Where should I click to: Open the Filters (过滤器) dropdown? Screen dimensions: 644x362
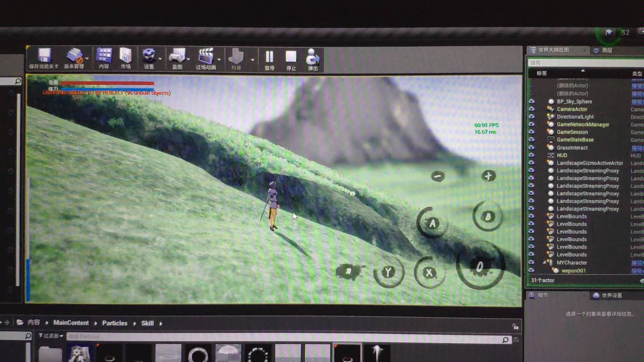[51, 335]
